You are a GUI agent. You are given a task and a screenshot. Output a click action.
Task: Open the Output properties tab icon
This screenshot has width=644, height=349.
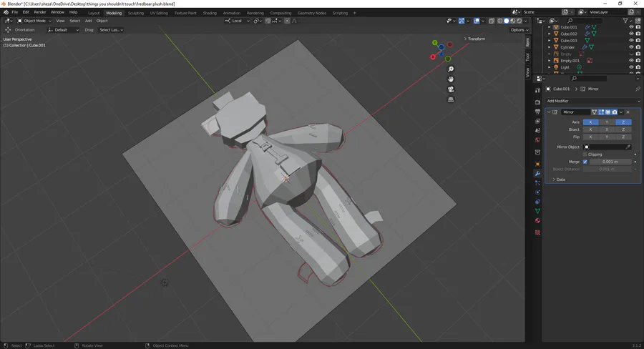[537, 112]
